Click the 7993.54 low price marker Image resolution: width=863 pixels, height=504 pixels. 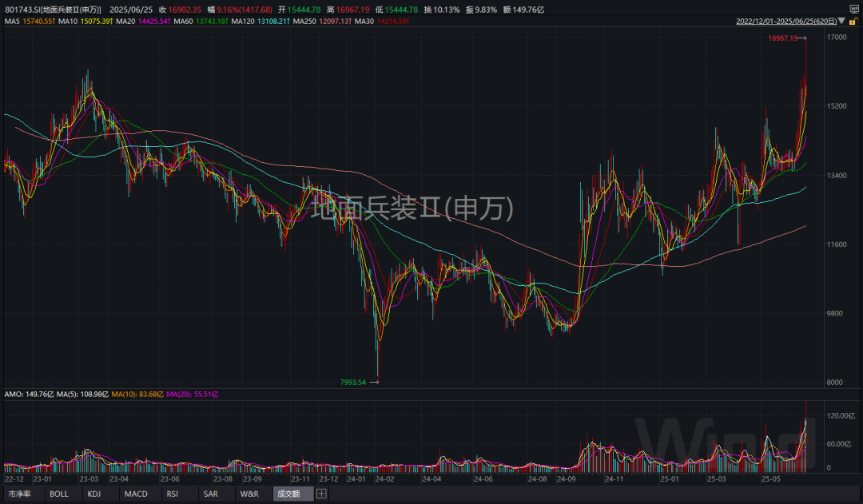point(353,382)
